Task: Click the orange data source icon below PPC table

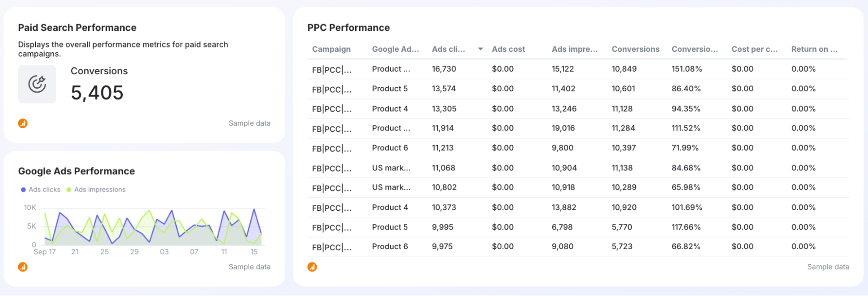Action: click(312, 267)
